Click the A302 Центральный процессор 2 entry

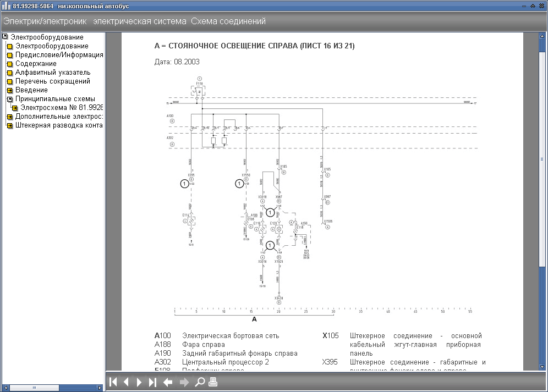(211, 362)
